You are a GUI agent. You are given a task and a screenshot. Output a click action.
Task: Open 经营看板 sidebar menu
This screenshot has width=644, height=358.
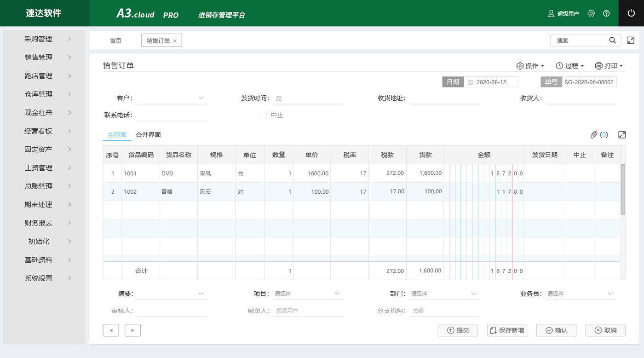coord(44,131)
